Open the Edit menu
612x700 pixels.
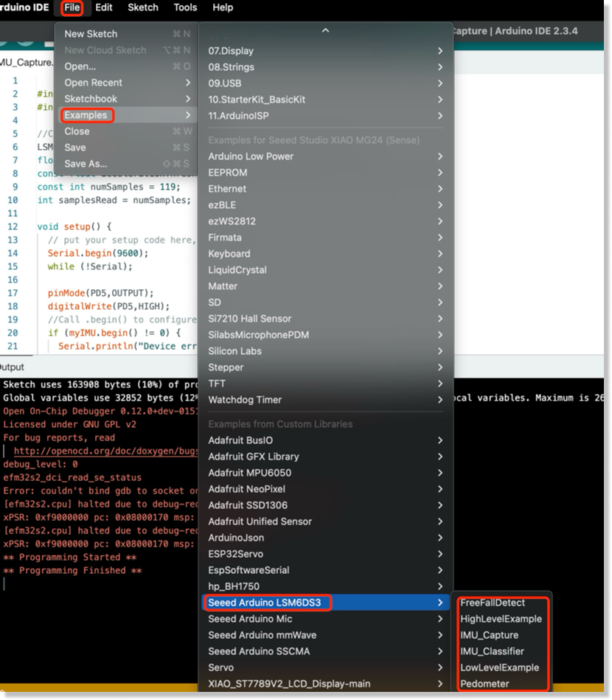[x=103, y=7]
